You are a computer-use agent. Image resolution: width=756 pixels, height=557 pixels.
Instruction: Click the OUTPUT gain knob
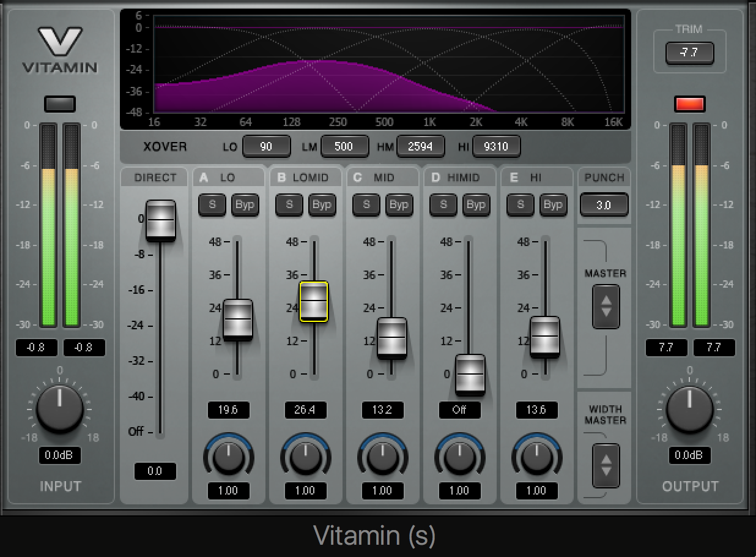(690, 410)
